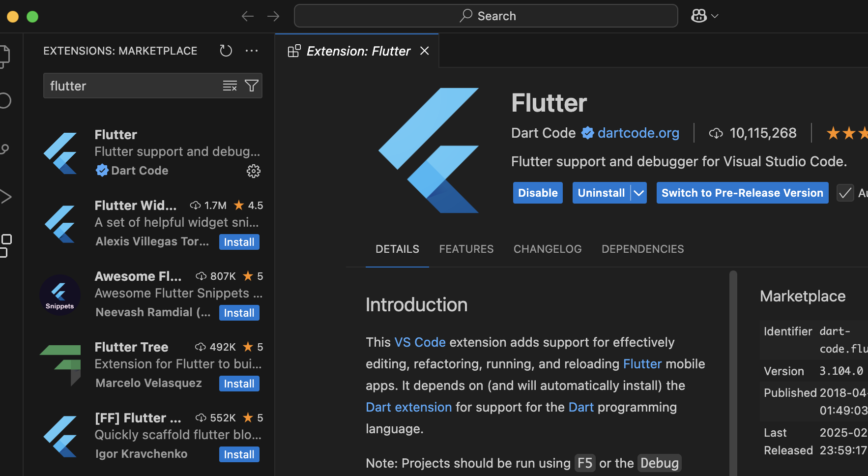The height and width of the screenshot is (476, 868).
Task: Open the Flutter link in the introduction text
Action: coord(642,364)
